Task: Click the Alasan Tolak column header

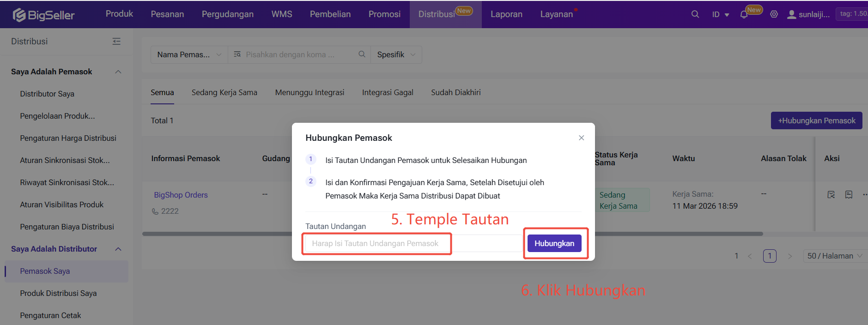Action: [783, 158]
